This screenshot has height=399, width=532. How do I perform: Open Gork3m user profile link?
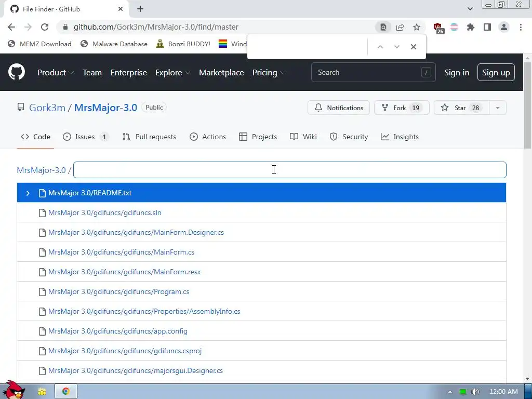tap(47, 108)
